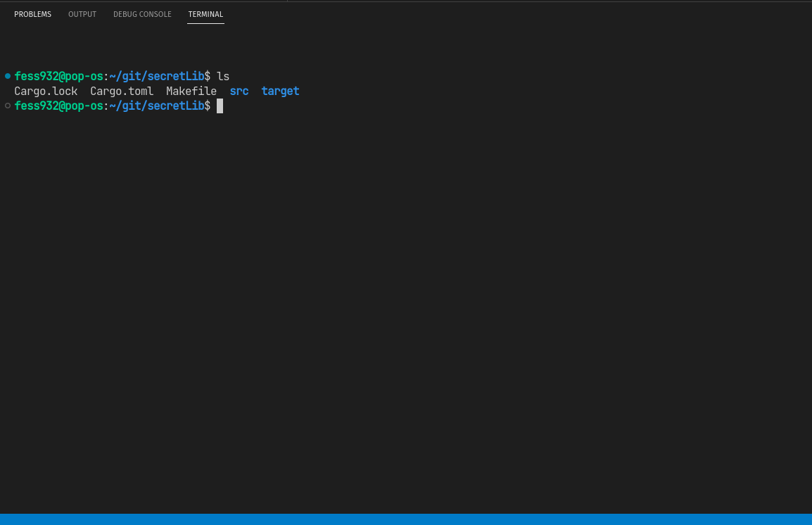Click the Cargo.lock filename
Screen dimensions: 812x525
(46, 91)
